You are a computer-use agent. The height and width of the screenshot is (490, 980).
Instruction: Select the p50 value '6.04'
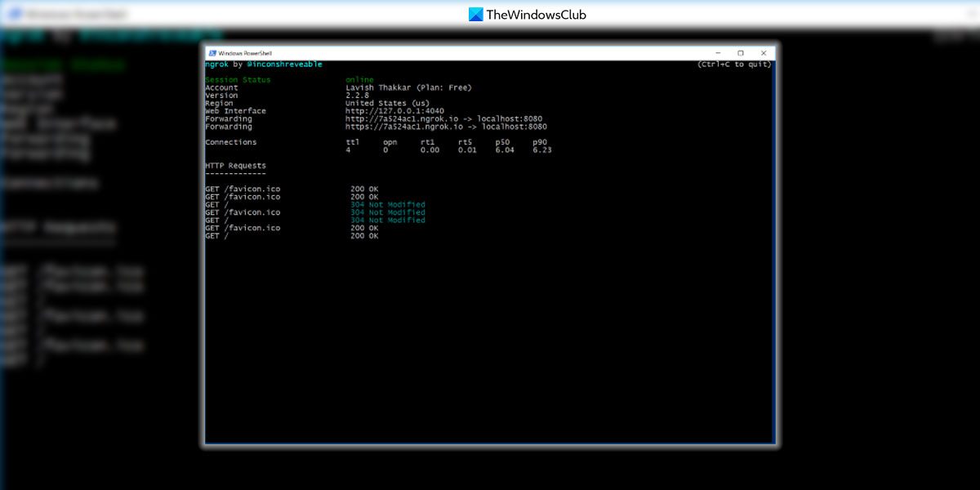[x=506, y=150]
